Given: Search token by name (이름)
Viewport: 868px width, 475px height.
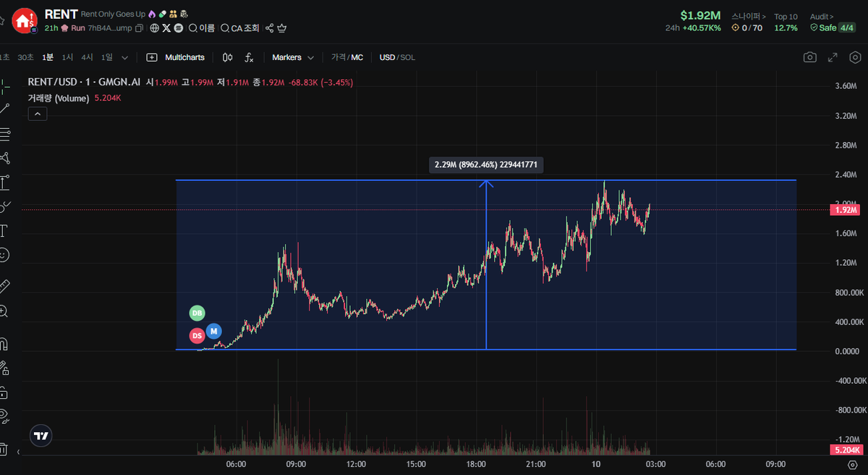Looking at the screenshot, I should (201, 28).
